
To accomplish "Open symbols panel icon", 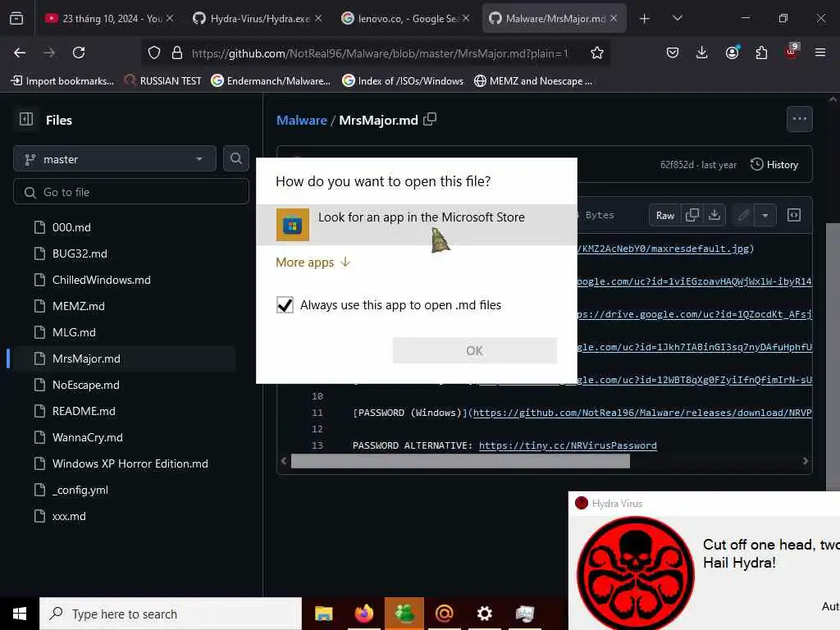I will pyautogui.click(x=794, y=215).
